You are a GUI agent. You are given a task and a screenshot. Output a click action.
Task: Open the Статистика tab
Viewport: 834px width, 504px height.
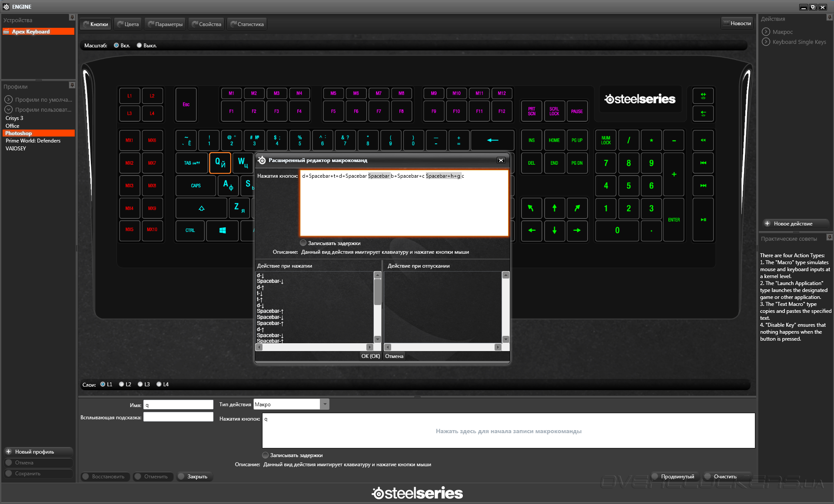pos(247,24)
